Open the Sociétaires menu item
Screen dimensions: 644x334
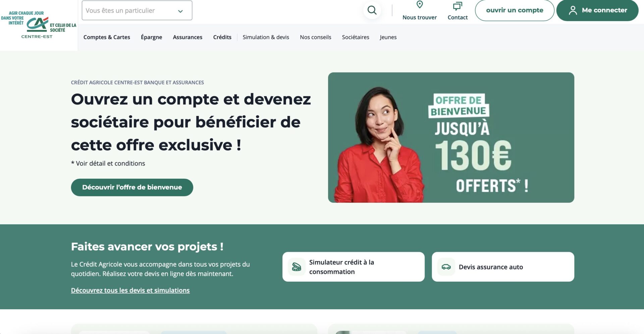tap(356, 37)
